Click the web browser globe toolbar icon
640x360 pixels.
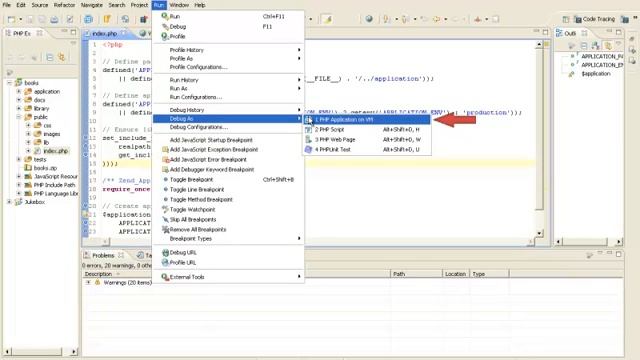[369, 19]
